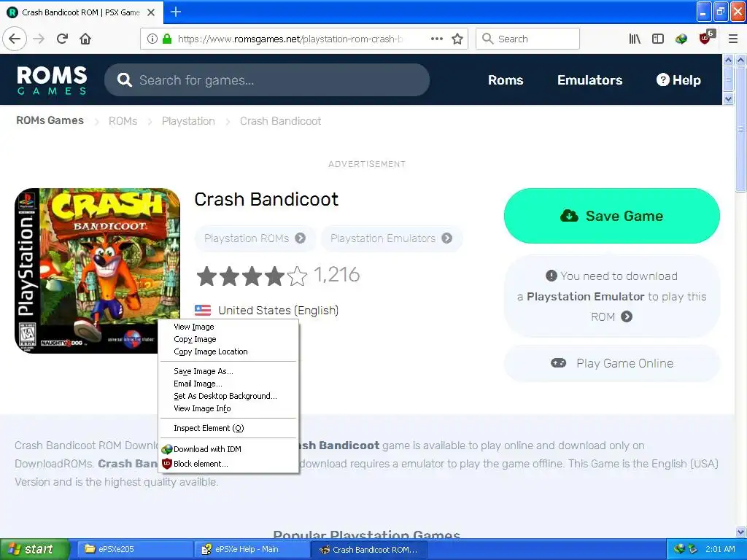This screenshot has height=560, width=747.
Task: Click the Crash Bandicoot cover thumbnail
Action: (97, 271)
